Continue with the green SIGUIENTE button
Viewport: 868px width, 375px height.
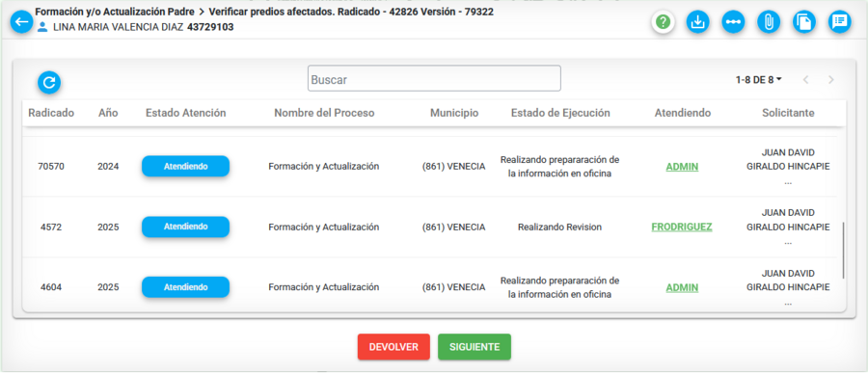coord(475,347)
